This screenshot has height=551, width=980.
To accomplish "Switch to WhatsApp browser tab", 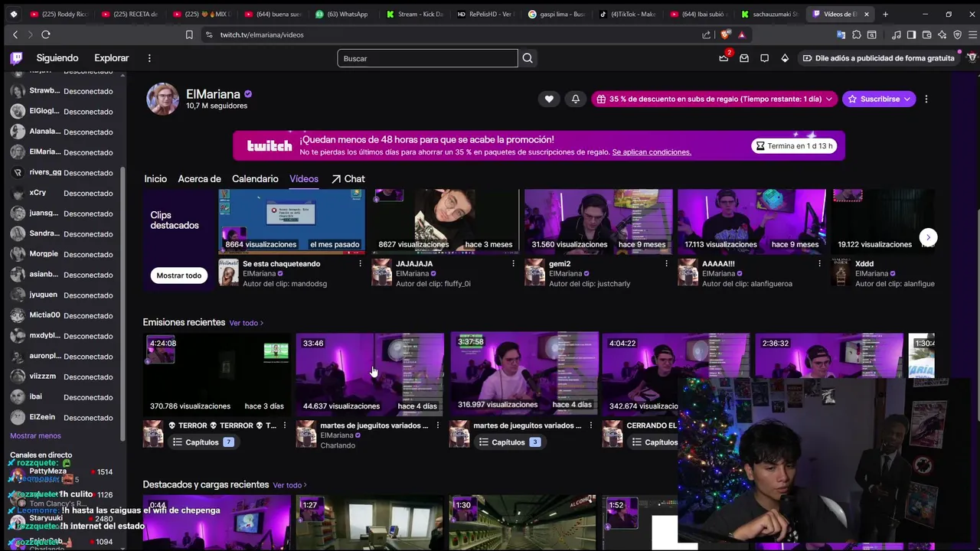I will point(341,14).
